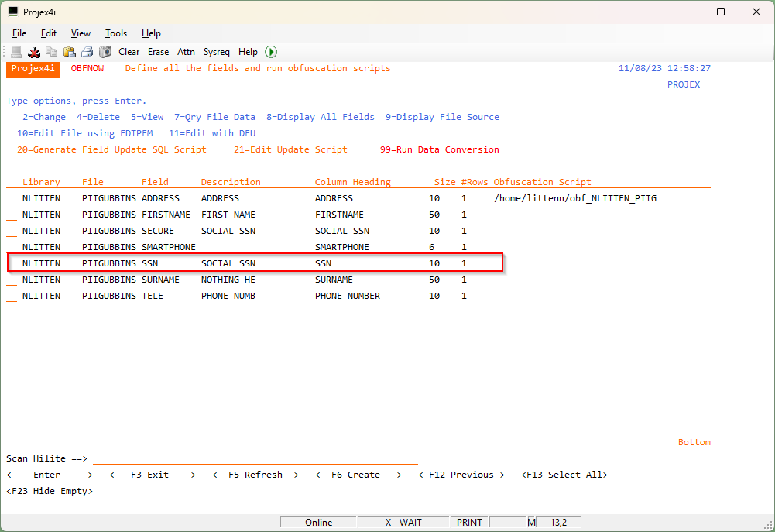
Task: Click option field for SECURE row
Action: point(12,232)
